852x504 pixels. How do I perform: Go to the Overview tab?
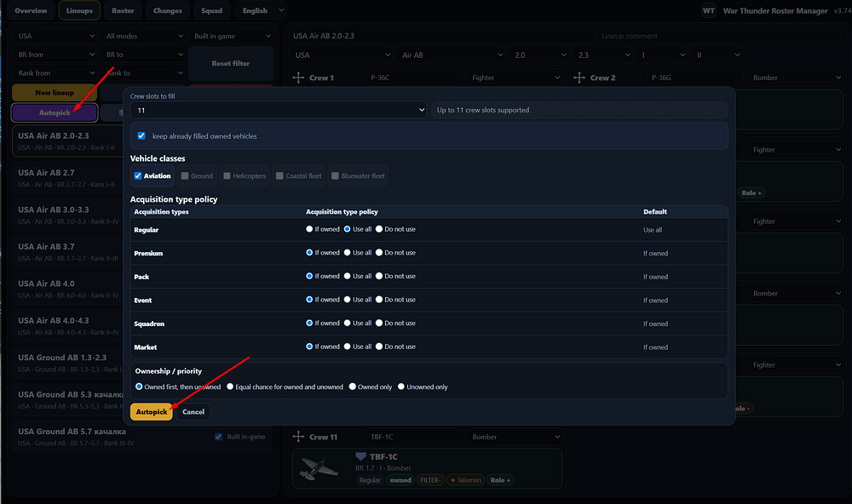tap(31, 10)
